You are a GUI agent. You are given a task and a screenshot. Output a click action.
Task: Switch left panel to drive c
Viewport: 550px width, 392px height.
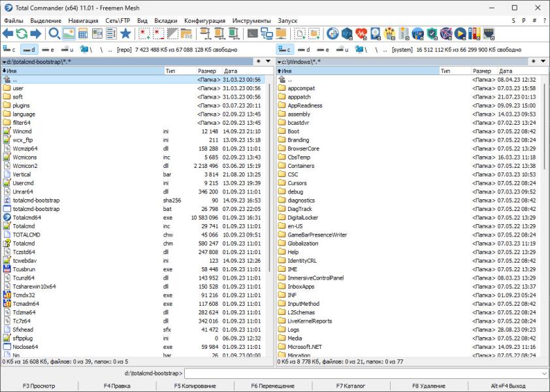point(9,50)
